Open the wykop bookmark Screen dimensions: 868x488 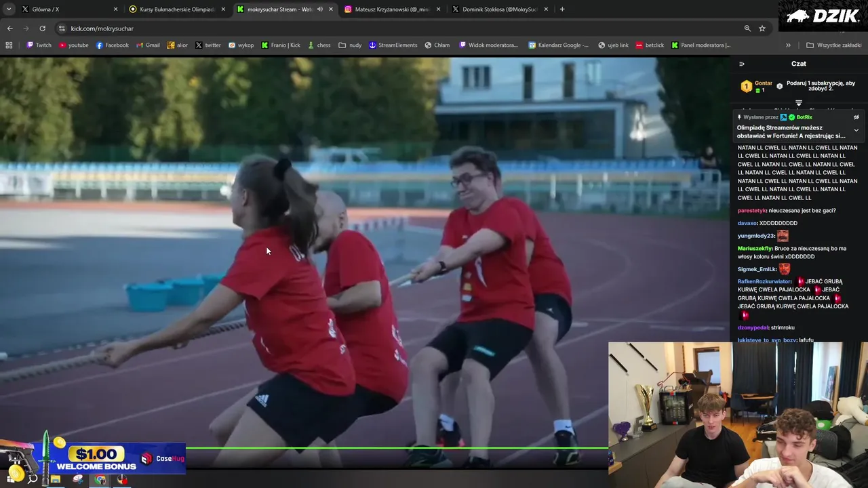pyautogui.click(x=241, y=45)
